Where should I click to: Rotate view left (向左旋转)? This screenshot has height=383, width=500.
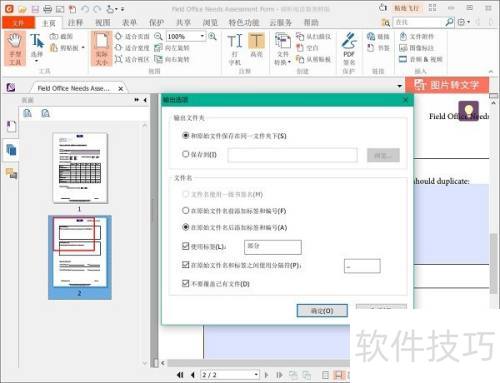(x=172, y=48)
